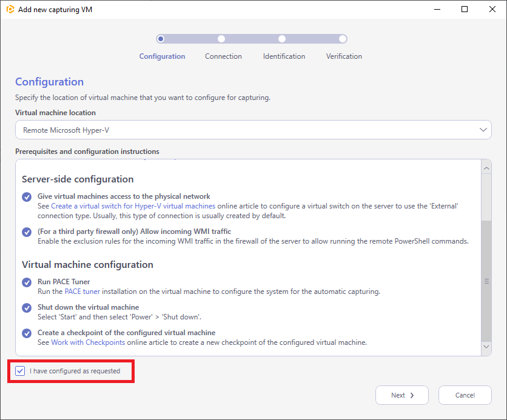This screenshot has height=420, width=507.
Task: Click the instructions scrollbar down arrow
Action: click(x=486, y=346)
